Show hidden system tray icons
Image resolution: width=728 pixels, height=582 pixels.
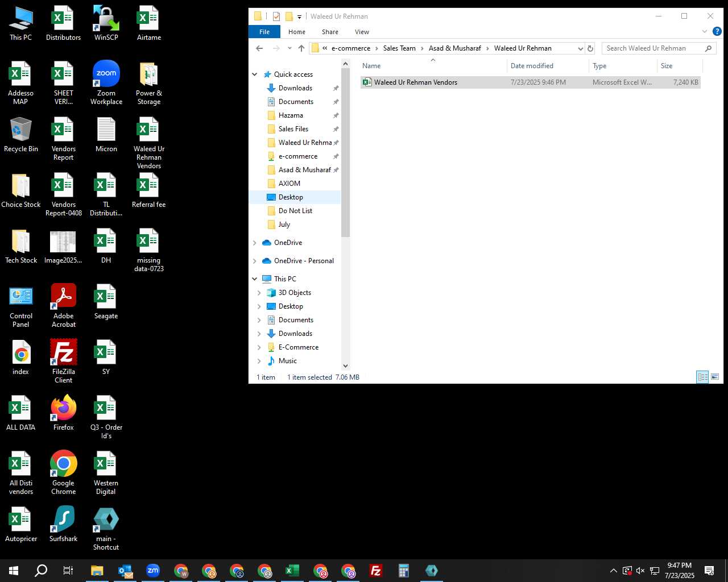(x=613, y=571)
